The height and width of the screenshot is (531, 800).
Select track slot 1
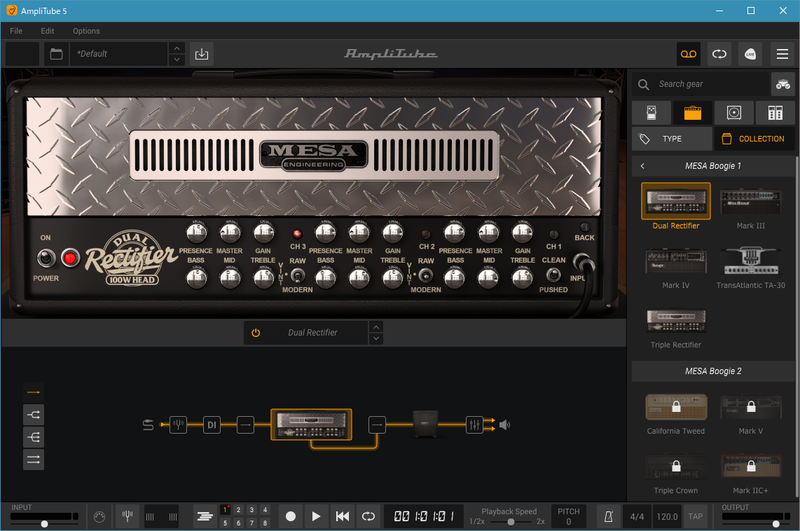coord(225,510)
